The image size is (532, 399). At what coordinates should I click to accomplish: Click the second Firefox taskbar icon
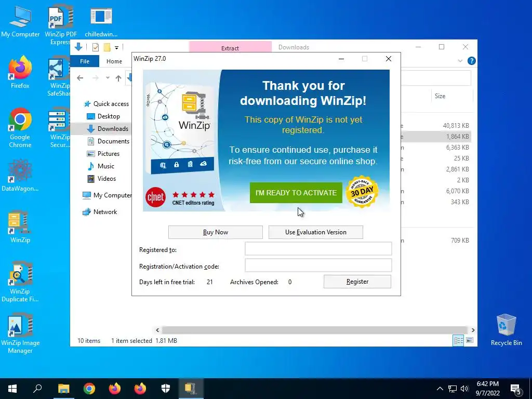click(x=140, y=389)
